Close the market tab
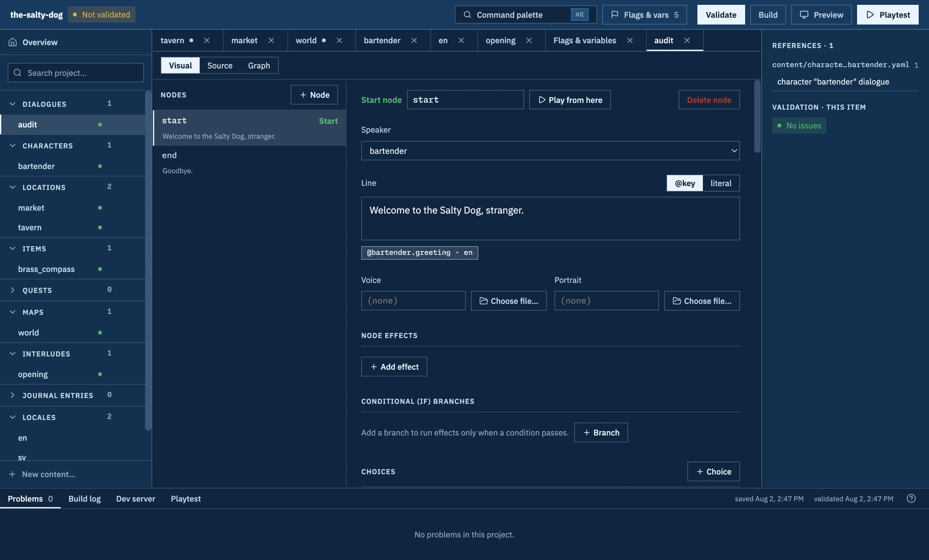This screenshot has width=929, height=560. click(271, 40)
